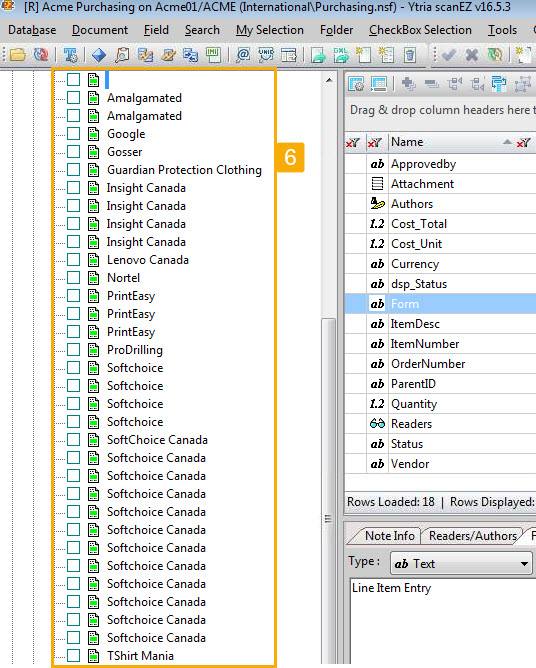Click the blue rows with arrows icon
This screenshot has width=536, height=668.
499,84
